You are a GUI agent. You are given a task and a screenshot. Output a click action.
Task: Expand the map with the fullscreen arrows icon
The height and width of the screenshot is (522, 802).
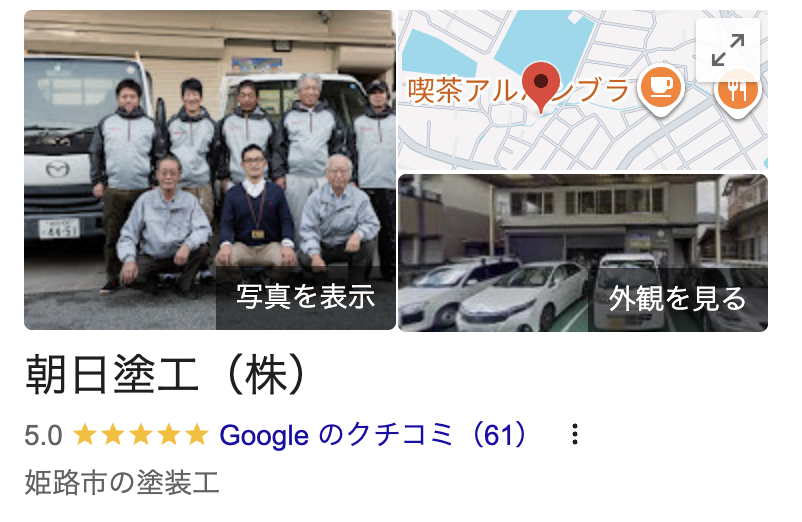[728, 50]
